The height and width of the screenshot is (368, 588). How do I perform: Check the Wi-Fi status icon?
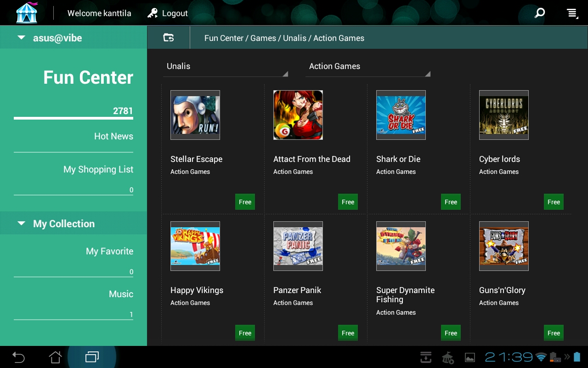pos(542,357)
